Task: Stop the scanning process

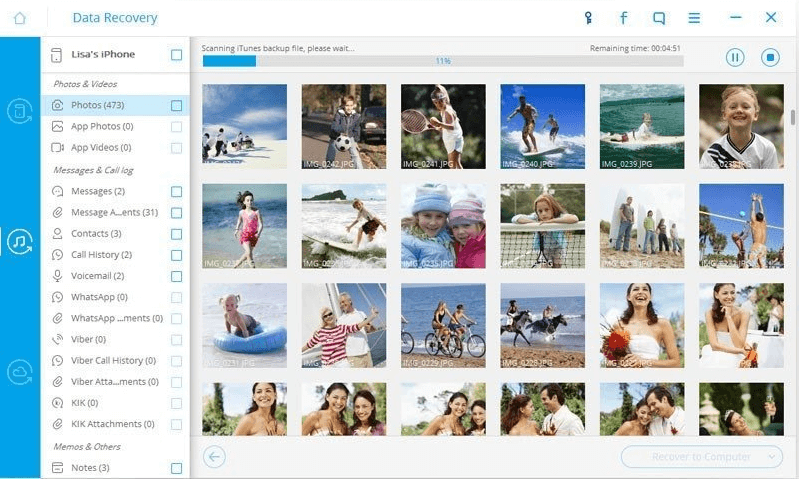Action: (770, 57)
